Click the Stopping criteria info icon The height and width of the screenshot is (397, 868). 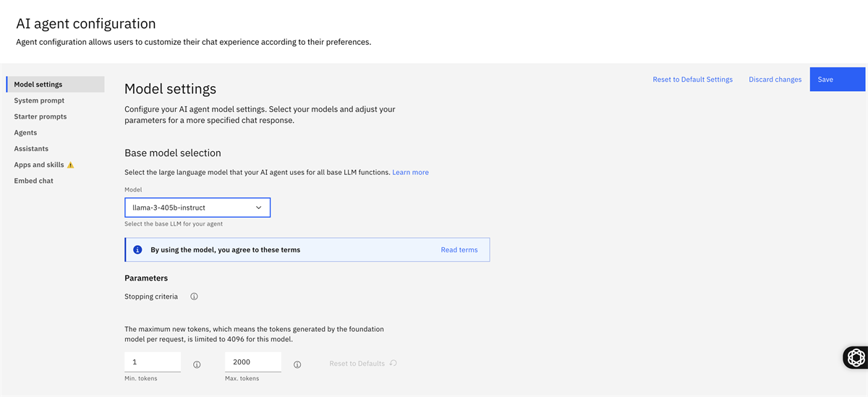tap(194, 296)
